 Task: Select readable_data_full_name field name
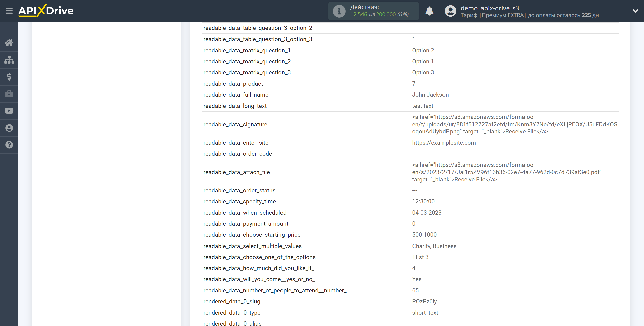coord(236,95)
